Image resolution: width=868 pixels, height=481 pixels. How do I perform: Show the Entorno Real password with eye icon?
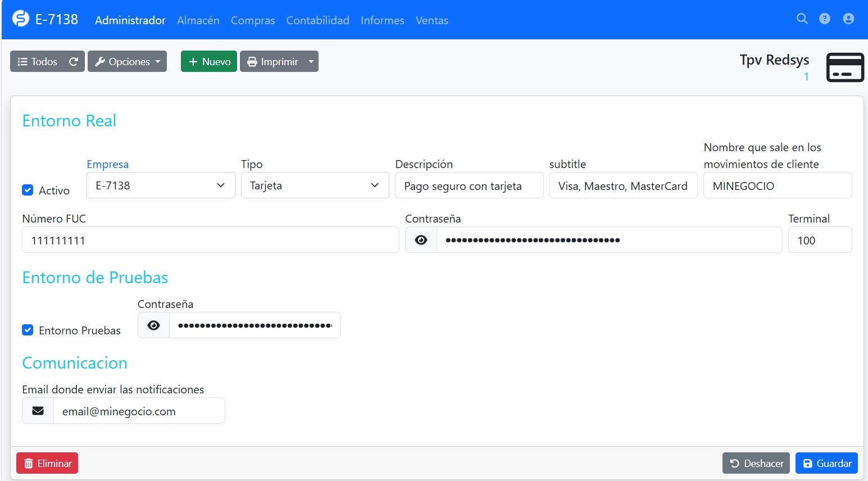pyautogui.click(x=421, y=240)
